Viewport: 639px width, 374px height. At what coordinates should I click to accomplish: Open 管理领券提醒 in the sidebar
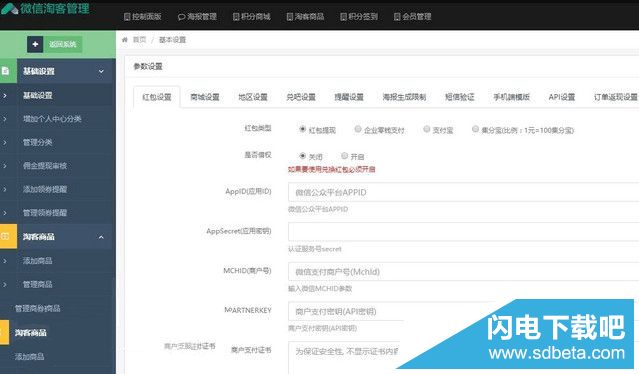point(45,213)
